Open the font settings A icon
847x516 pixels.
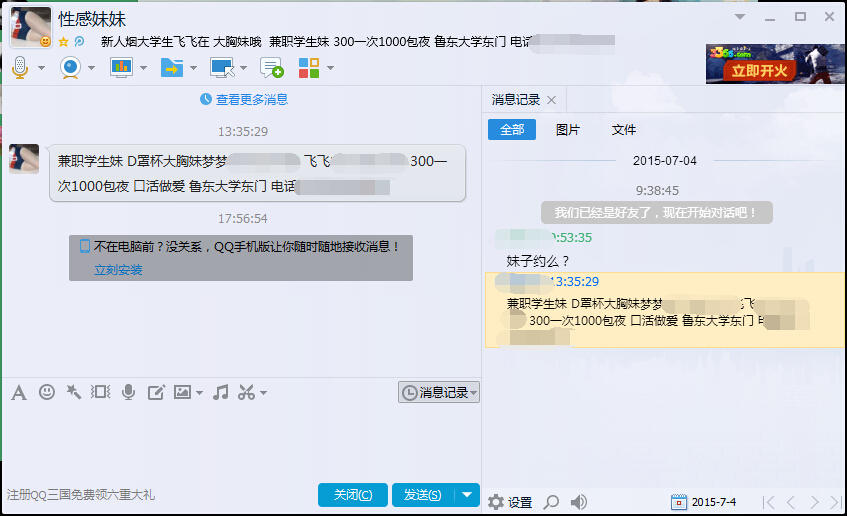pos(19,392)
